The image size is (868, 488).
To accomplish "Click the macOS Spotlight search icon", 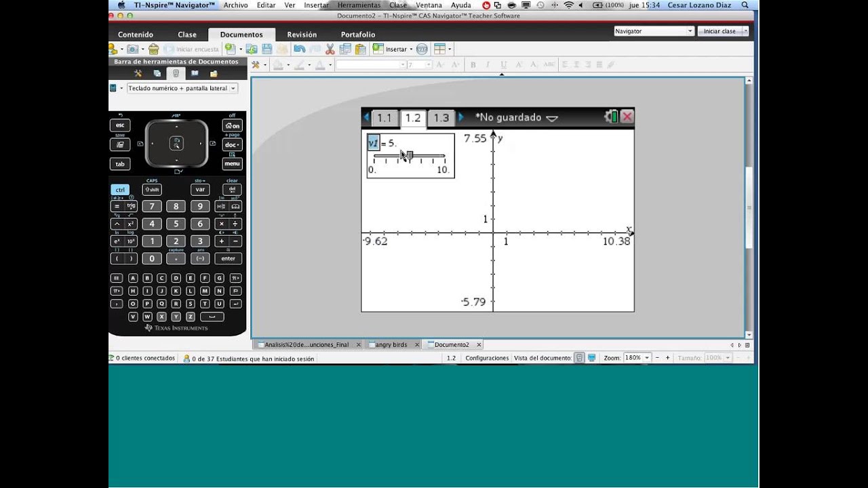I will (x=745, y=5).
